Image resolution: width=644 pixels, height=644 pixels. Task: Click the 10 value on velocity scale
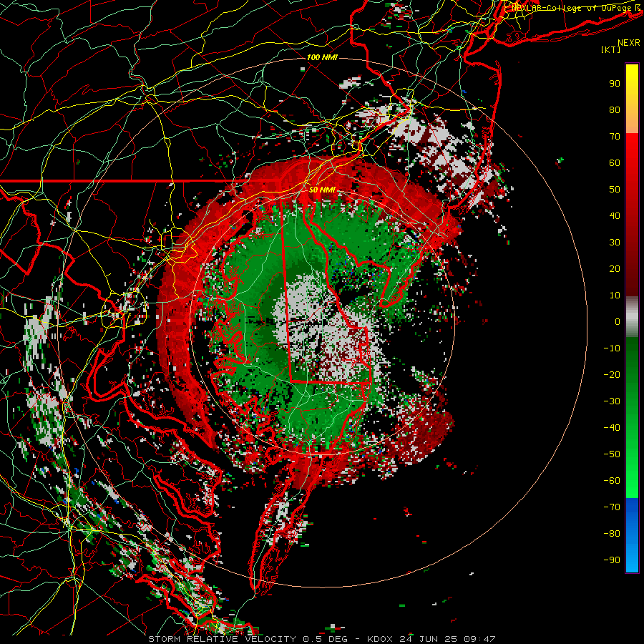click(615, 296)
